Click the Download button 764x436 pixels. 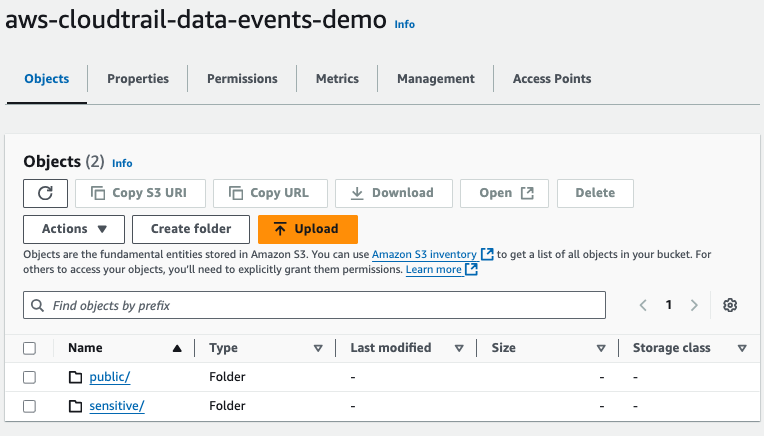click(394, 193)
